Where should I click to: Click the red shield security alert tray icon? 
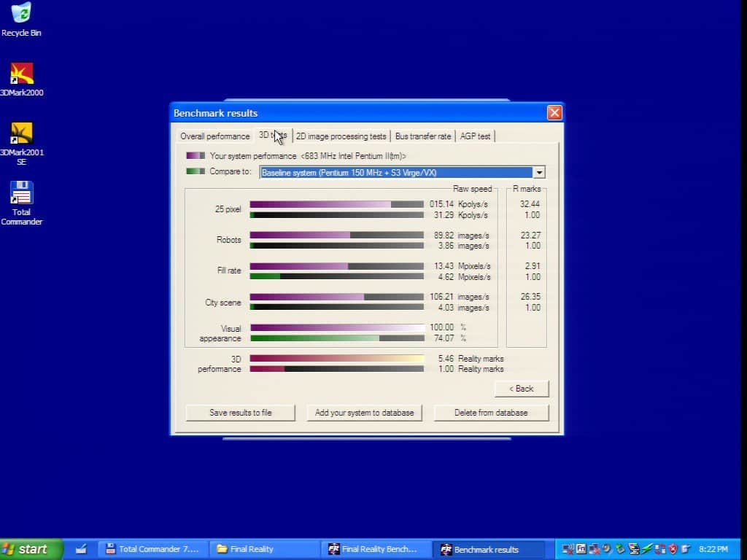pyautogui.click(x=673, y=549)
